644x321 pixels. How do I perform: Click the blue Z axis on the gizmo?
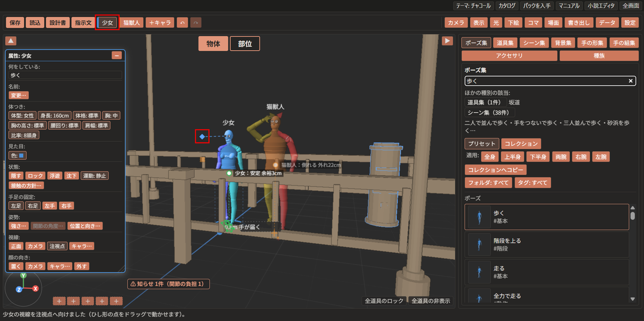[18, 289]
